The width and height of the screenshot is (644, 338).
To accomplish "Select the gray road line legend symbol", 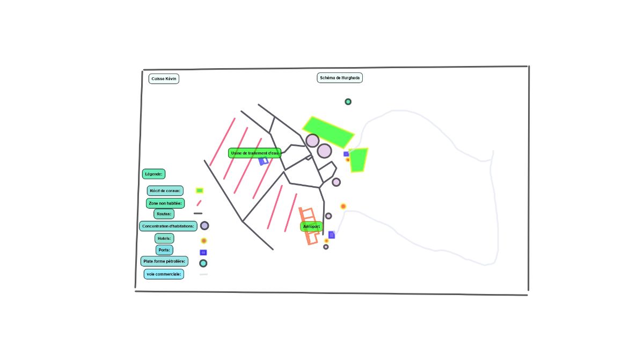I will (198, 214).
